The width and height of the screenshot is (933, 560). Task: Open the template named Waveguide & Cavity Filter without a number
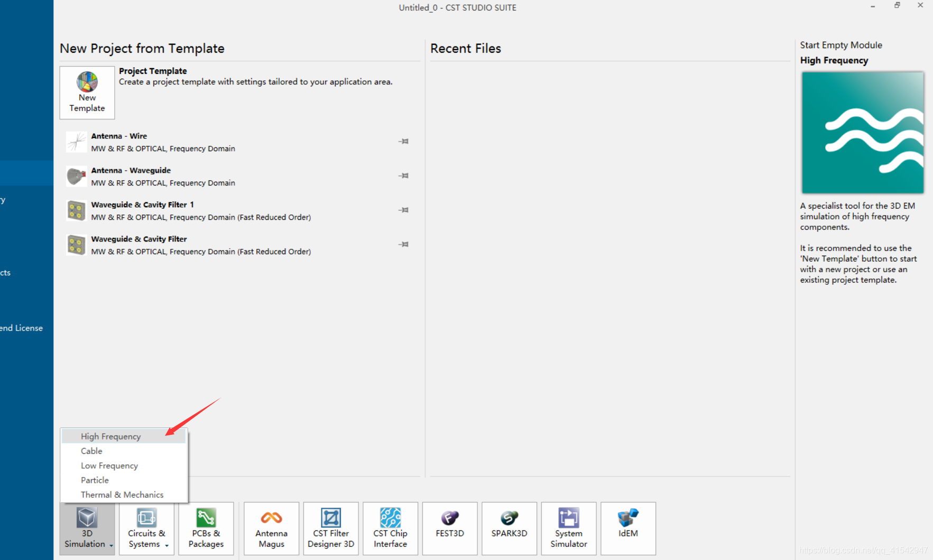click(x=238, y=245)
